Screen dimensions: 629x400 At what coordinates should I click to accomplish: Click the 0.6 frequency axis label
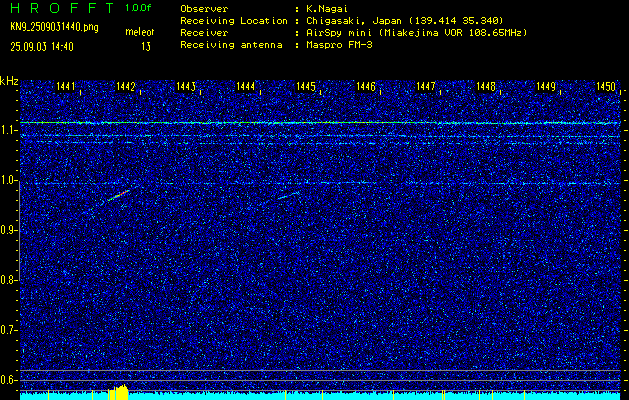tap(9, 380)
